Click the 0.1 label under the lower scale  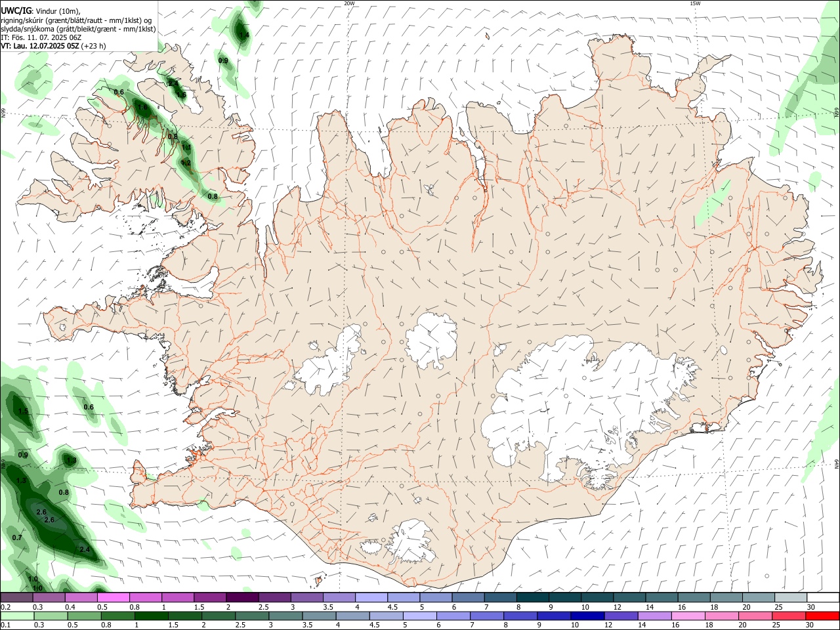pyautogui.click(x=5, y=625)
